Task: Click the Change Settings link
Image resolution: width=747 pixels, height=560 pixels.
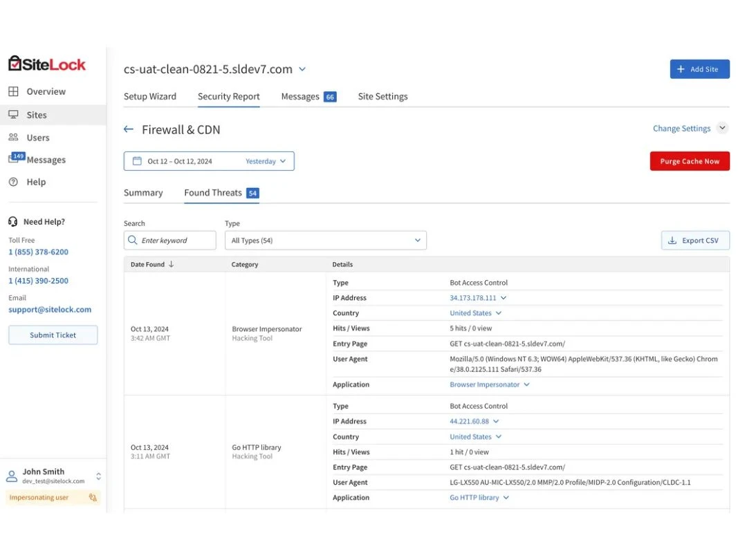Action: pos(681,128)
